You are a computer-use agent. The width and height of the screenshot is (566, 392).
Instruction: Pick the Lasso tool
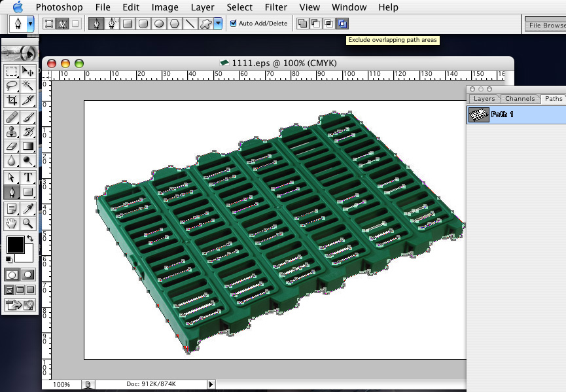click(x=12, y=86)
